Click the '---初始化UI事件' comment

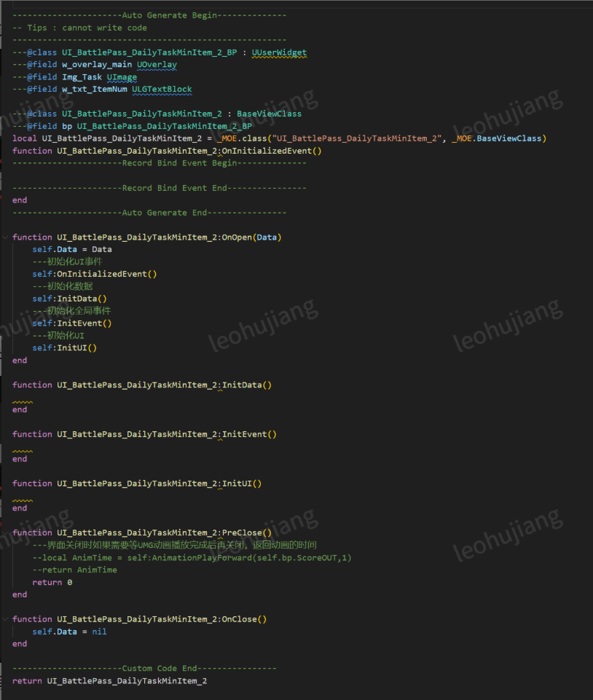[x=67, y=261]
